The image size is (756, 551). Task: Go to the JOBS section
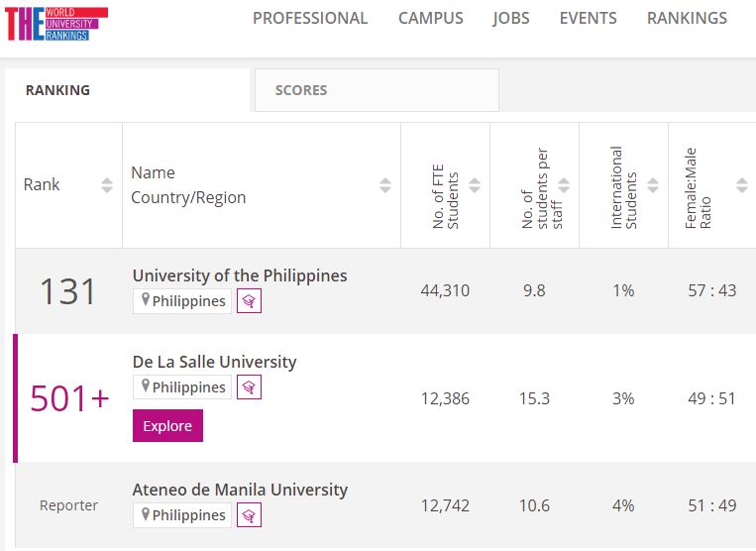coord(510,18)
